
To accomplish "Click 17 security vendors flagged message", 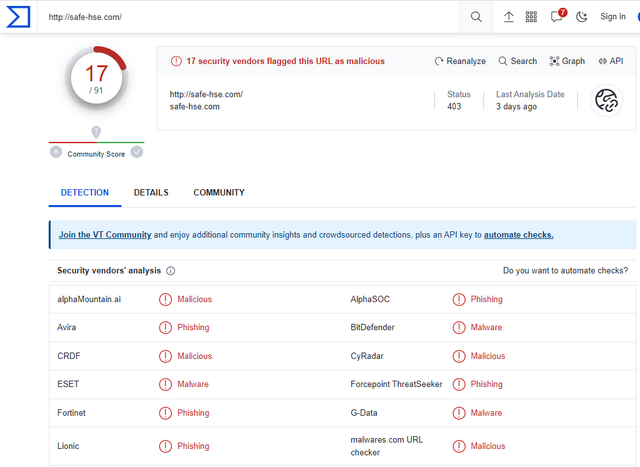I will tap(285, 61).
